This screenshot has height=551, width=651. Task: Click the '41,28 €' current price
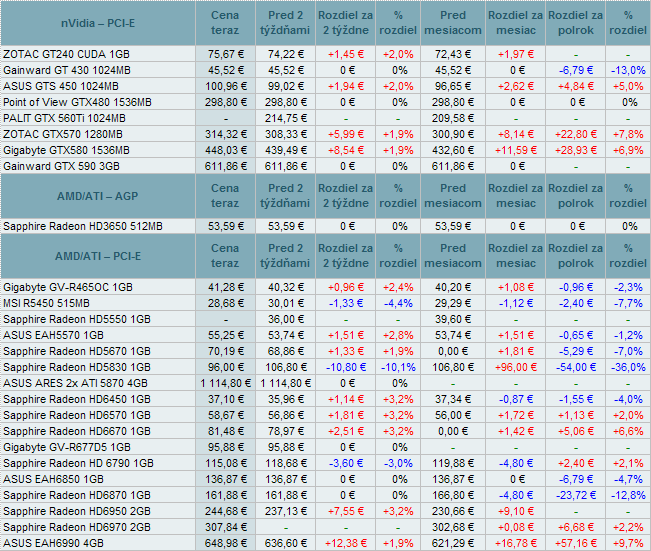[226, 287]
